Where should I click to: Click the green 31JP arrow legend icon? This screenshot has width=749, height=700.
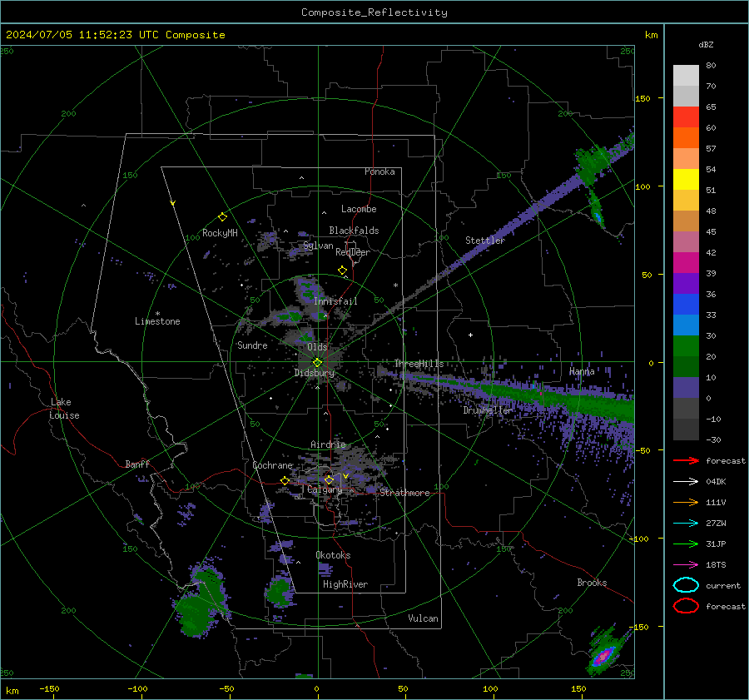point(686,544)
